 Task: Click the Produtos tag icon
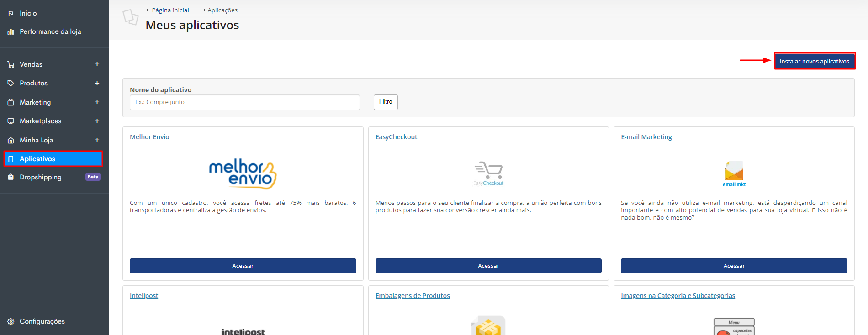(x=11, y=83)
